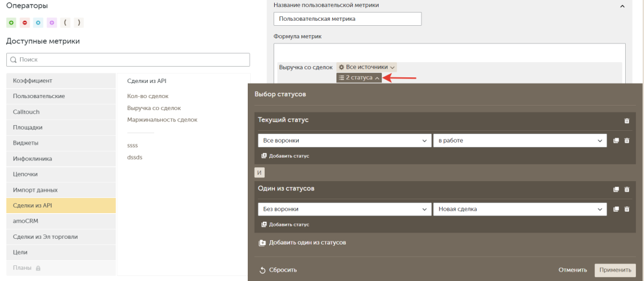Insert the purple divide operator

[52, 23]
